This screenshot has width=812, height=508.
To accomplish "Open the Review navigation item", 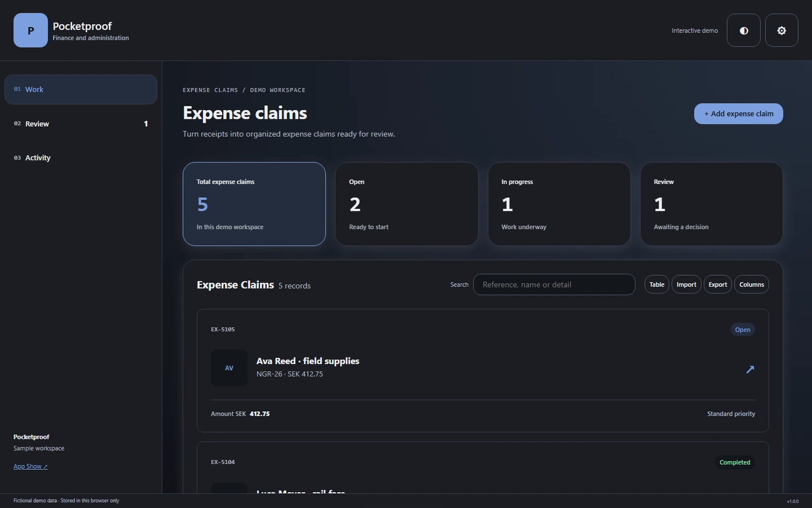I will [81, 124].
